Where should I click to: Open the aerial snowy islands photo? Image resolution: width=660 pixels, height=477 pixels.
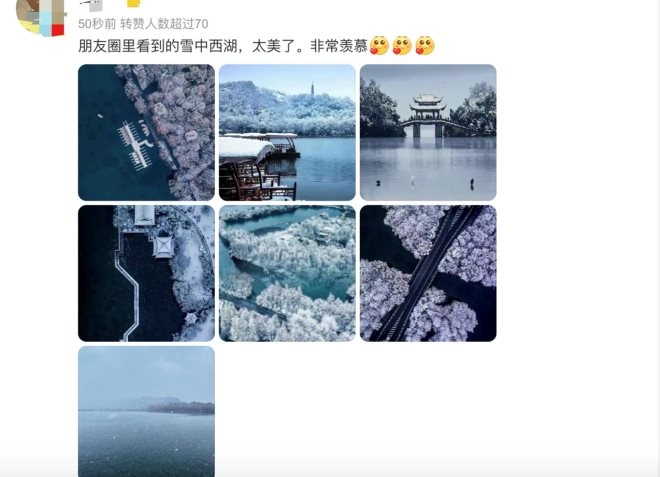pyautogui.click(x=287, y=273)
